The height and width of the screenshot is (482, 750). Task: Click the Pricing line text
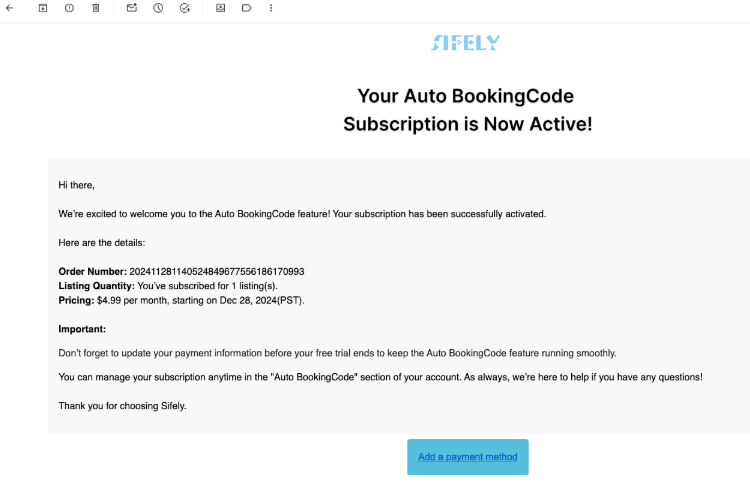[181, 300]
